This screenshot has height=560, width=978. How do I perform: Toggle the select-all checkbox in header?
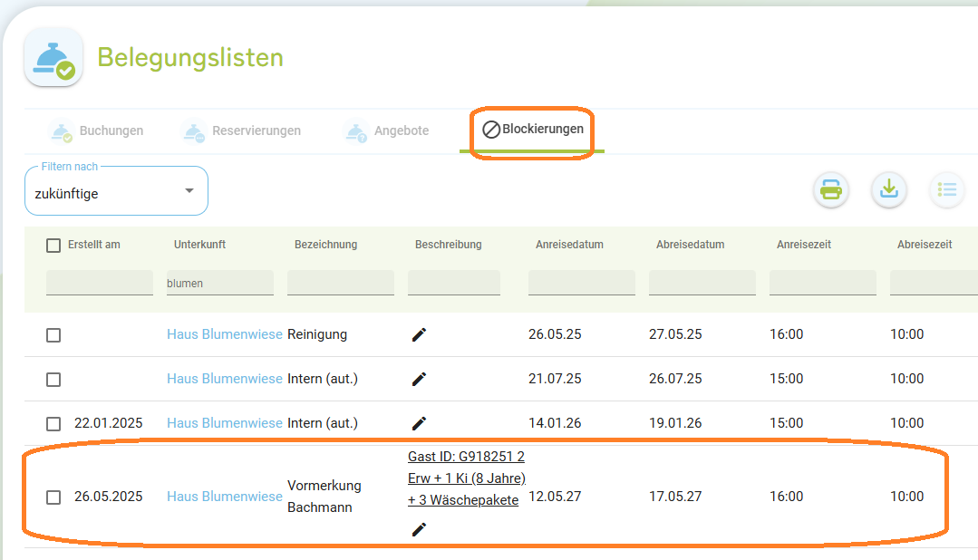tap(53, 246)
